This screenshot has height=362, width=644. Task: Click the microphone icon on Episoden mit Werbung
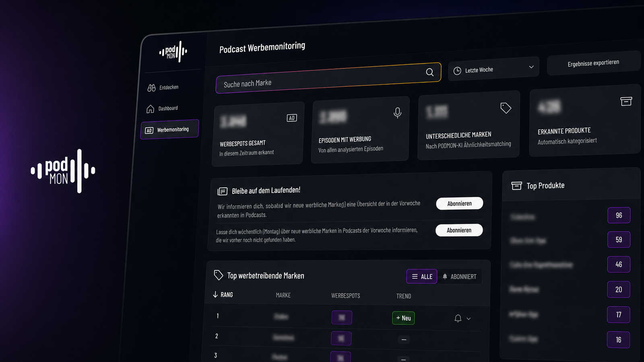pos(397,113)
